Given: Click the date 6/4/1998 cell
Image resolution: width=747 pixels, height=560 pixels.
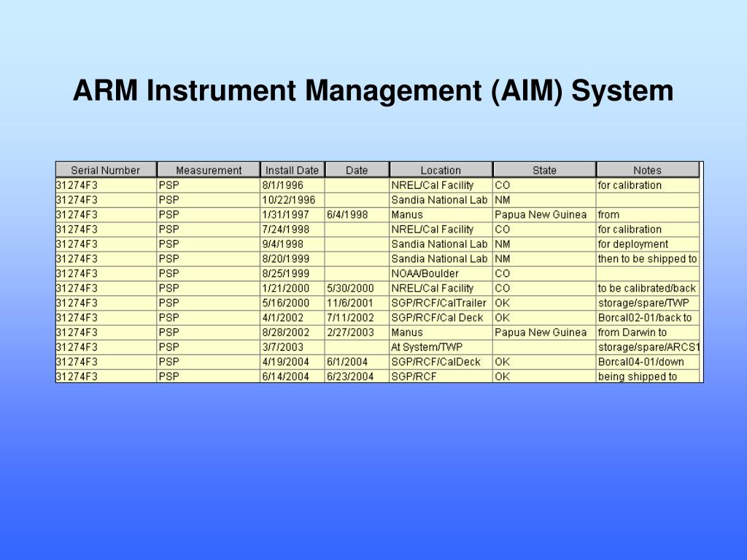Looking at the screenshot, I should coord(357,215).
